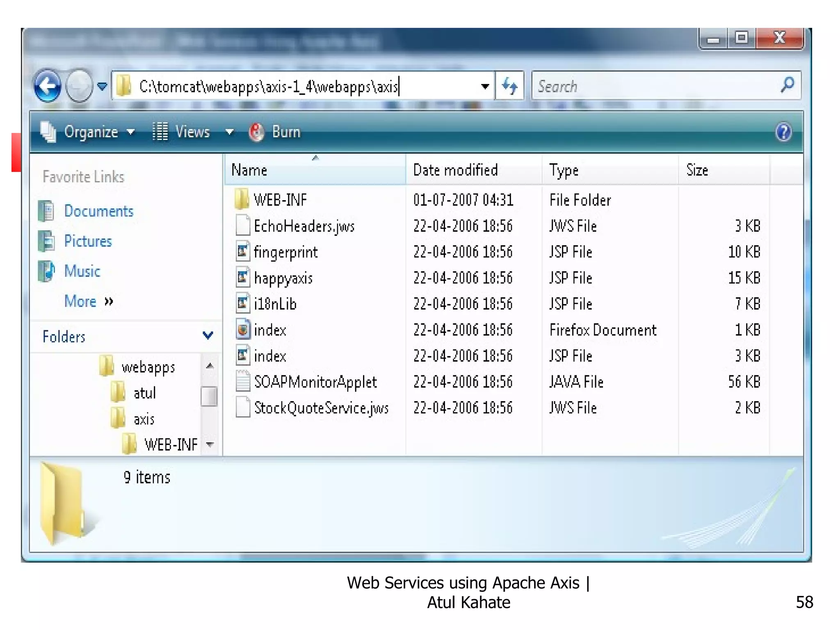
Task: Select axis folder in tree
Action: pyautogui.click(x=144, y=419)
